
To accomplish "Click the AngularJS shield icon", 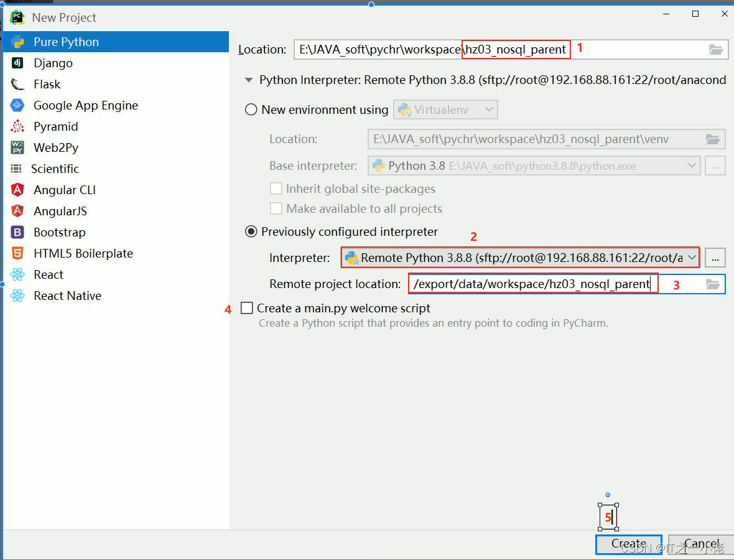I will pos(17,211).
